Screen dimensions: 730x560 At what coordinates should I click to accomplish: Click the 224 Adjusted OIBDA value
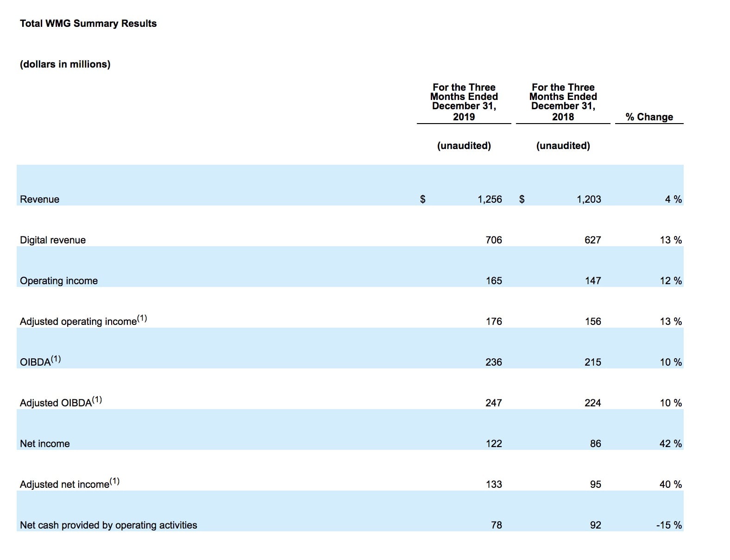(x=592, y=403)
